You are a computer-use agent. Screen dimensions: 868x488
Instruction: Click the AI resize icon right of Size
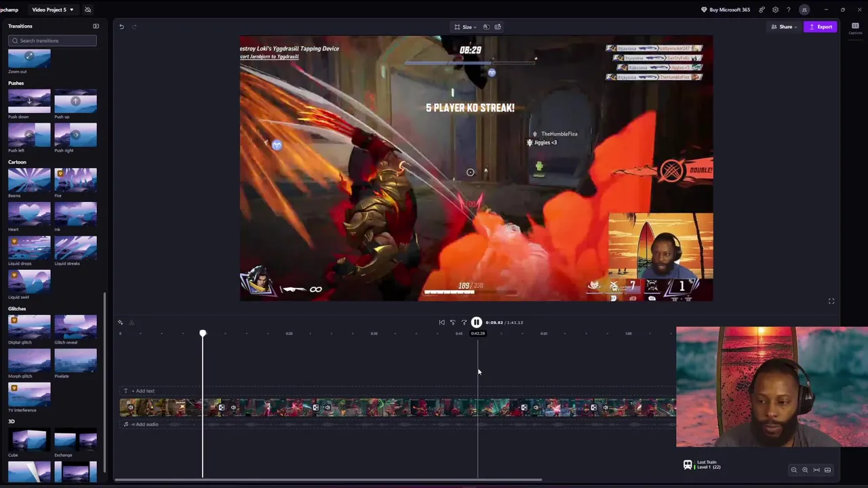click(498, 26)
